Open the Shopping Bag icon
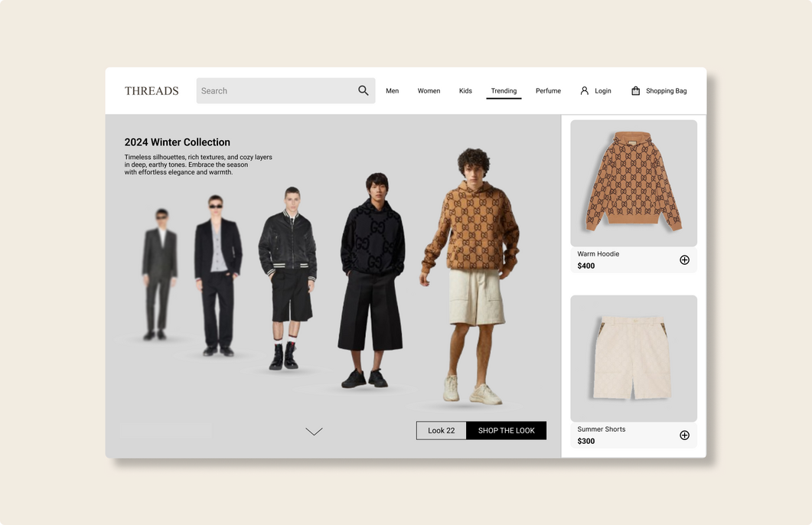 pos(635,90)
